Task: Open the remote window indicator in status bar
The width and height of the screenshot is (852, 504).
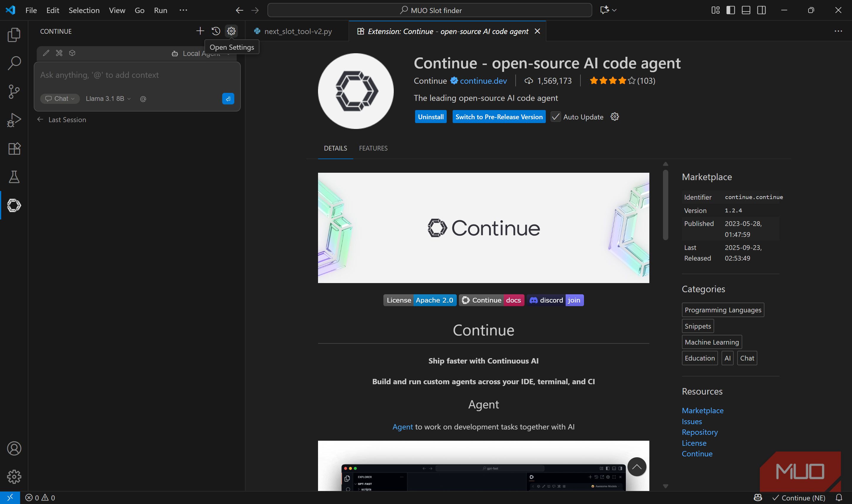Action: (10, 497)
